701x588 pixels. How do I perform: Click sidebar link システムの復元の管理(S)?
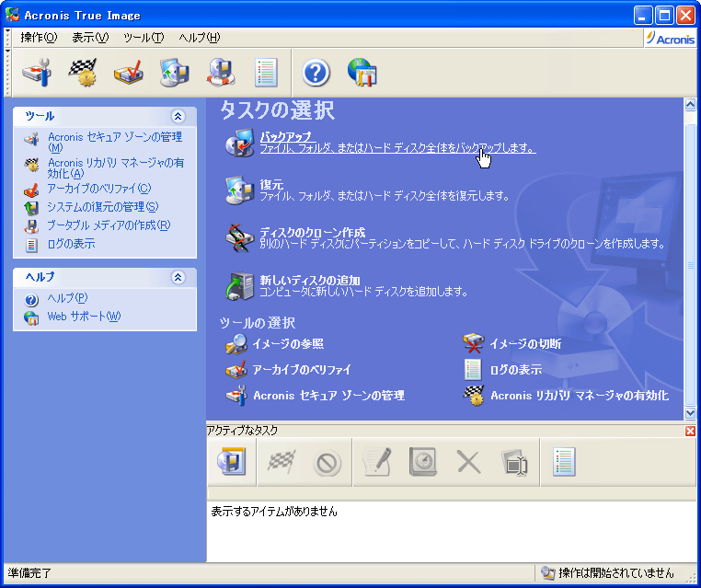pyautogui.click(x=103, y=207)
